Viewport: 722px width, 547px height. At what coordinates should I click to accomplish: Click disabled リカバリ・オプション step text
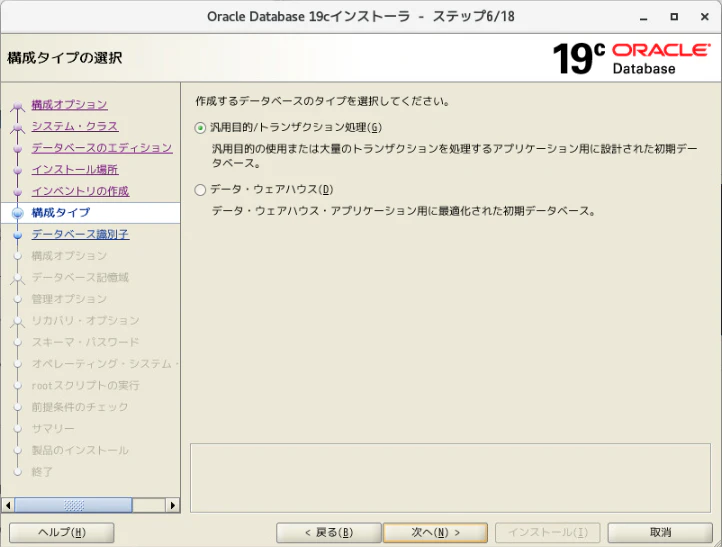click(85, 321)
